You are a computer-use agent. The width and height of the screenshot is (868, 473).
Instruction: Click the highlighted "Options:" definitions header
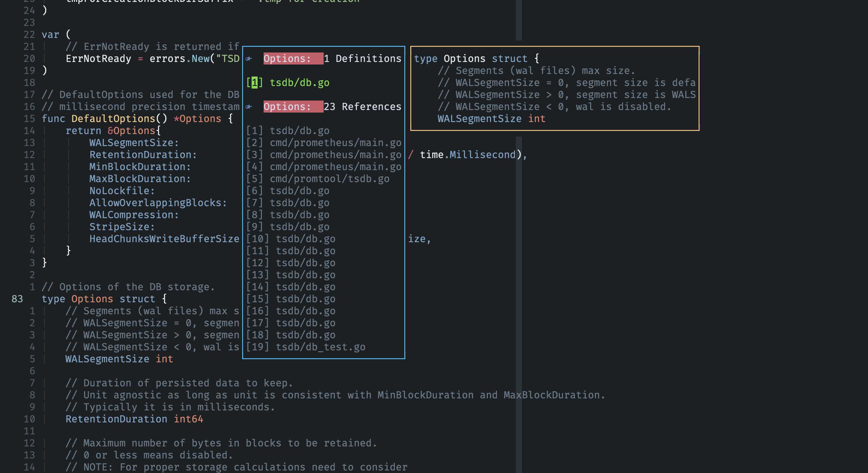(293, 58)
